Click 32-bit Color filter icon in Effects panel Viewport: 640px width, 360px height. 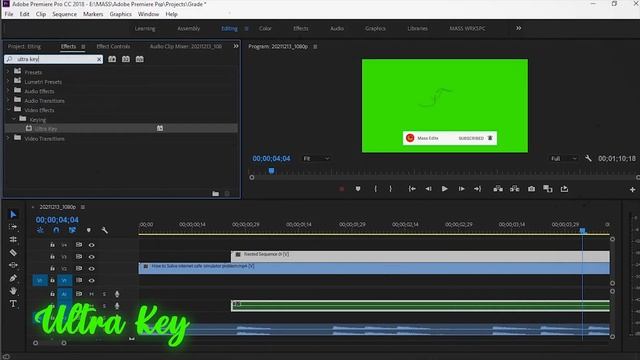pos(126,59)
